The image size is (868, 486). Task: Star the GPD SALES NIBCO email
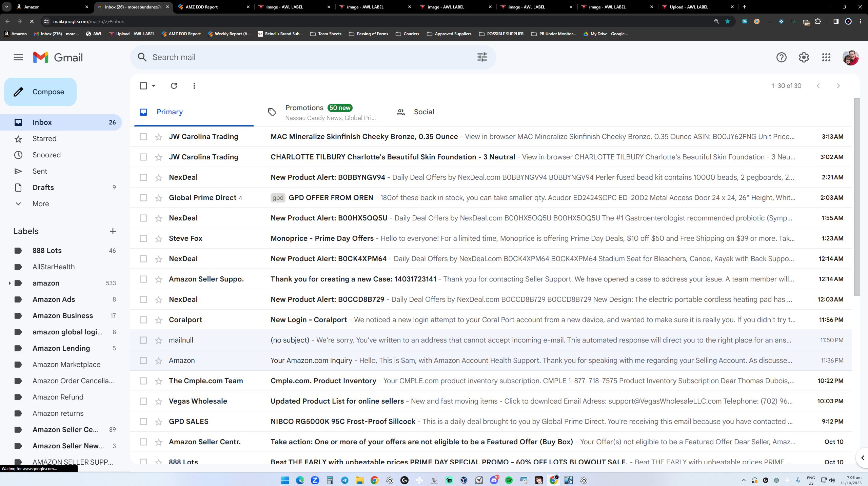pos(158,422)
